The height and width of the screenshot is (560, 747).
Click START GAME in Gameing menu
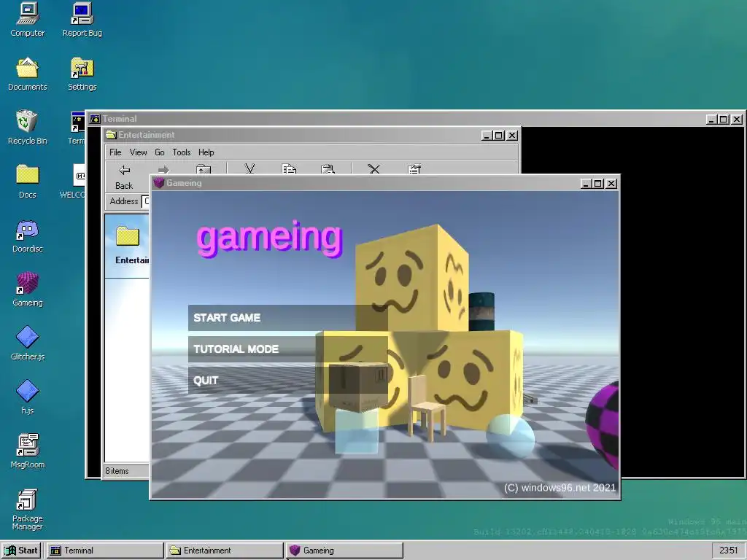pyautogui.click(x=287, y=318)
